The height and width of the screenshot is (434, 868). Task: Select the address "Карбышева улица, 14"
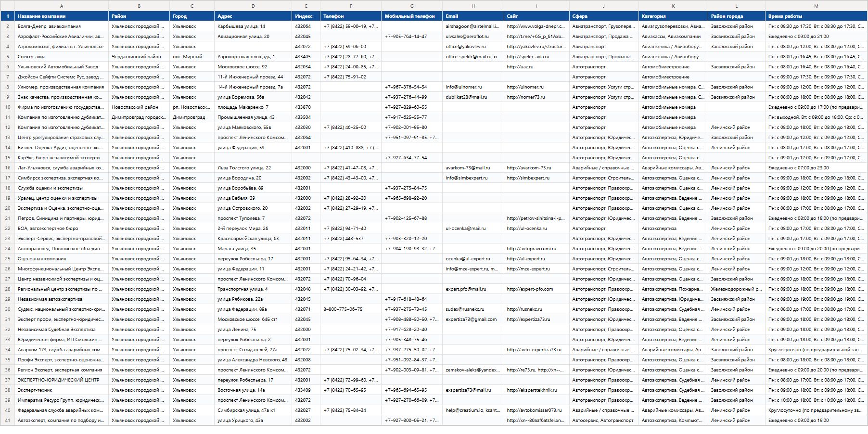253,26
